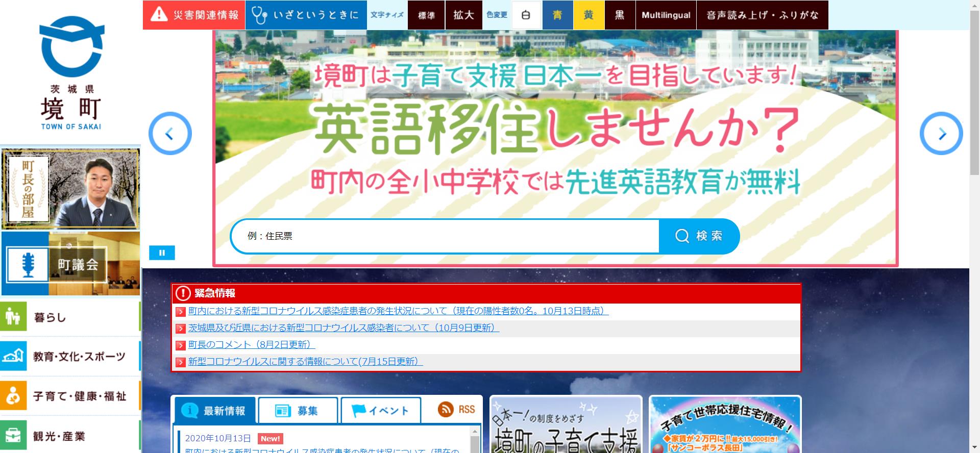The height and width of the screenshot is (453, 980).
Task: Open link about 町内における新型コロナウイルス感染症患者の発生状況
Action: point(398,311)
